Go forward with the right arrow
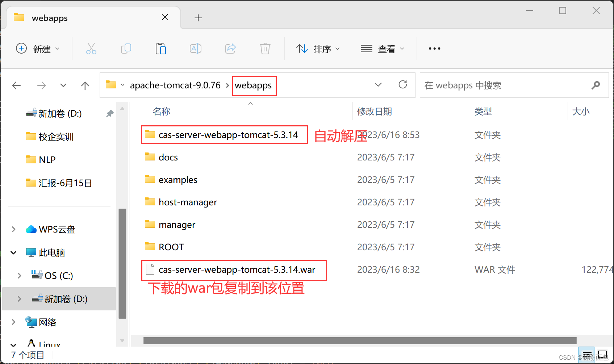Screen dimensions: 614x364 pyautogui.click(x=42, y=85)
